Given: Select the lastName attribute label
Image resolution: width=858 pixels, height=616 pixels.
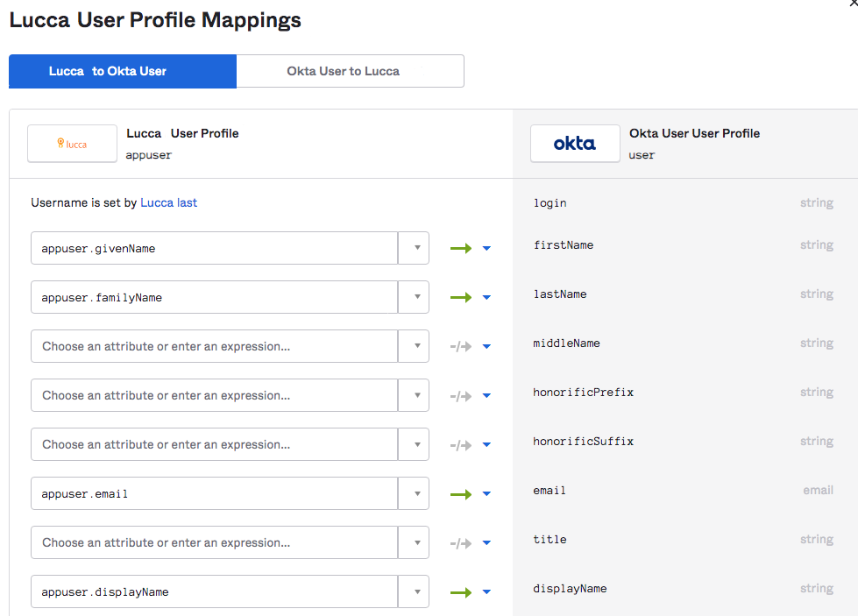Looking at the screenshot, I should [560, 294].
